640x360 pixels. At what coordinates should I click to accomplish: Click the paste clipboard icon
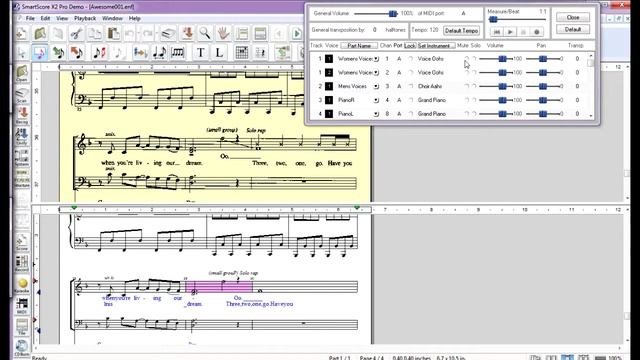pos(113,33)
